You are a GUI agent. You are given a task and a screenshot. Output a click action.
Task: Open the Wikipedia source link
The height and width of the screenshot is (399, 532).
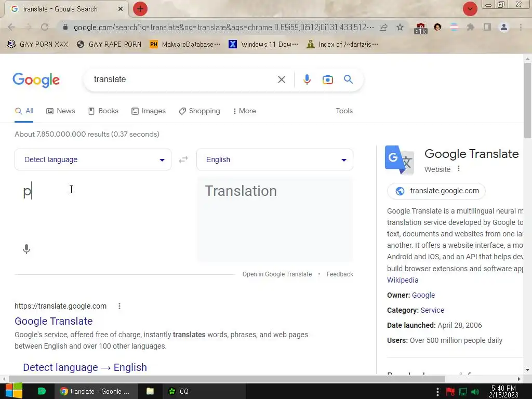(x=403, y=280)
